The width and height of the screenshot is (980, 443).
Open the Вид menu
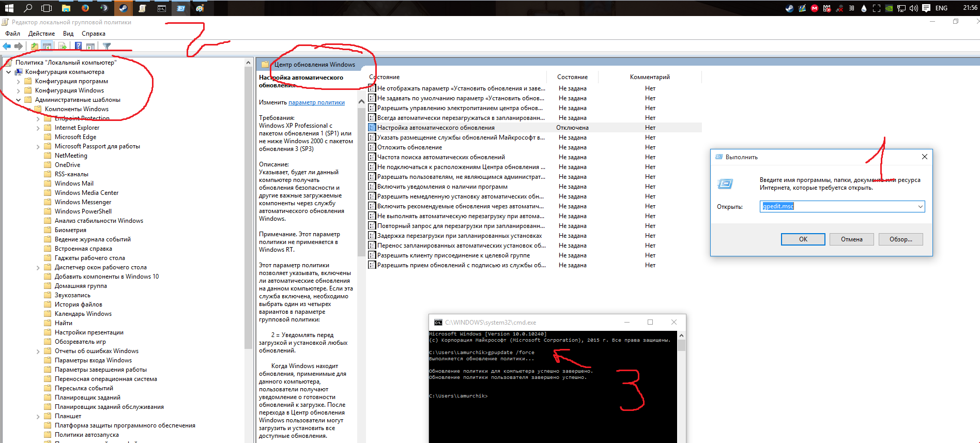coord(68,34)
